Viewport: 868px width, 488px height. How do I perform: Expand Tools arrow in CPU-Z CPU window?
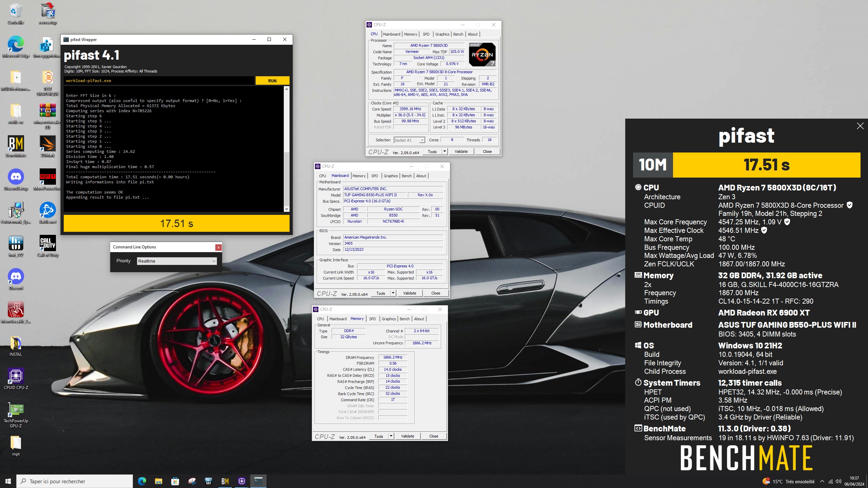445,151
